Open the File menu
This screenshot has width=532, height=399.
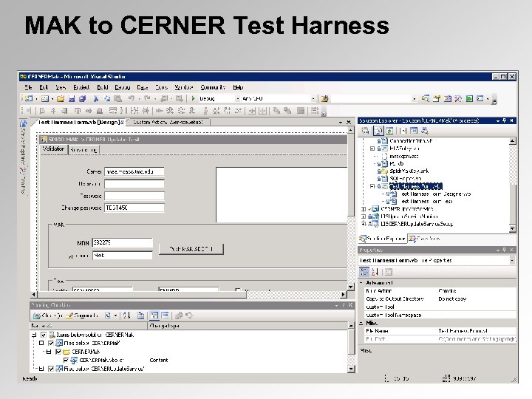(28, 87)
